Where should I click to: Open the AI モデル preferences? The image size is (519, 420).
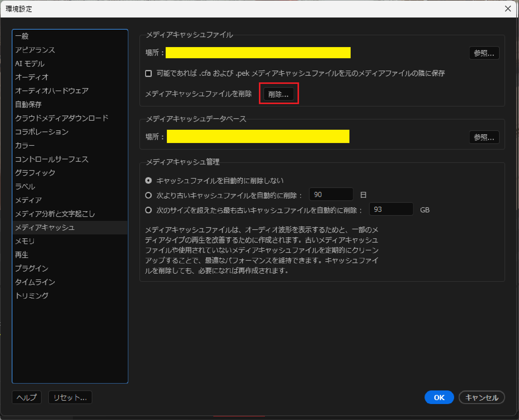click(x=29, y=63)
